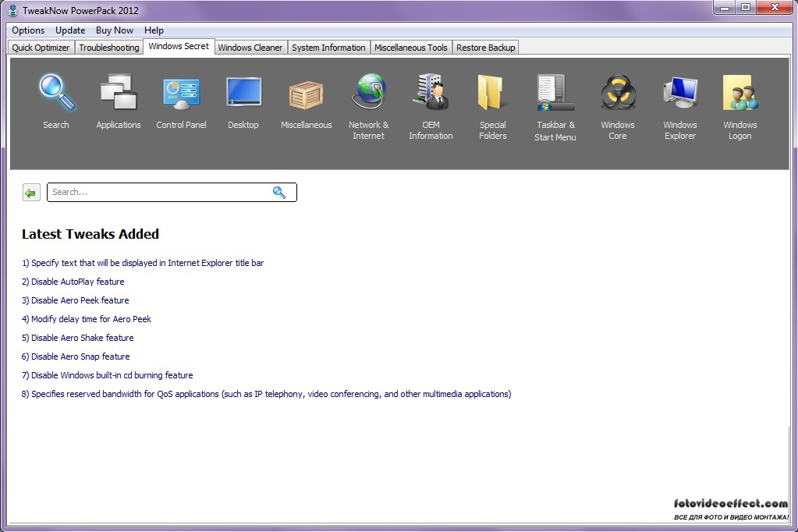798x532 pixels.
Task: Maximize the TweakNow PowerPack window
Action: (746, 8)
